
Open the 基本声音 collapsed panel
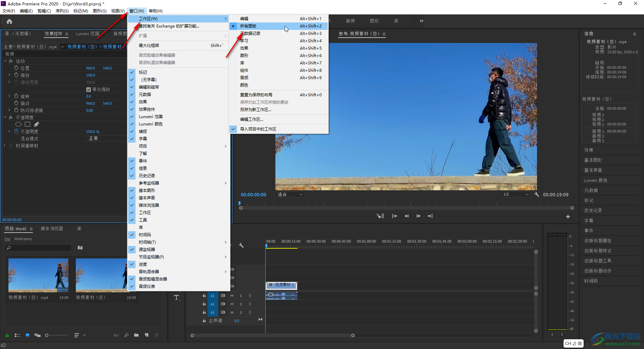593,170
